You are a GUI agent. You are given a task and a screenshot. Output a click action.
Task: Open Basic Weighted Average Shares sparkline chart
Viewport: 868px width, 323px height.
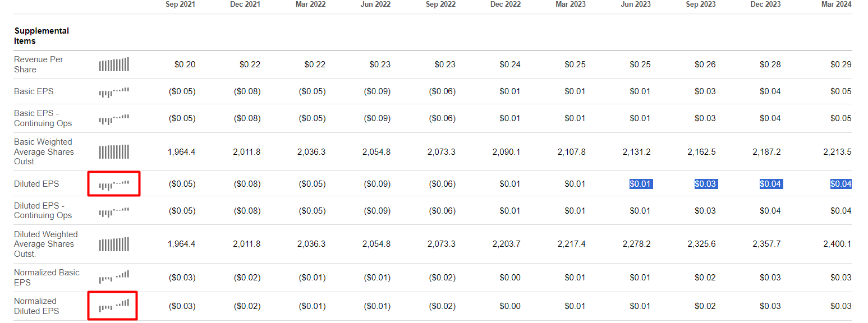pos(114,152)
